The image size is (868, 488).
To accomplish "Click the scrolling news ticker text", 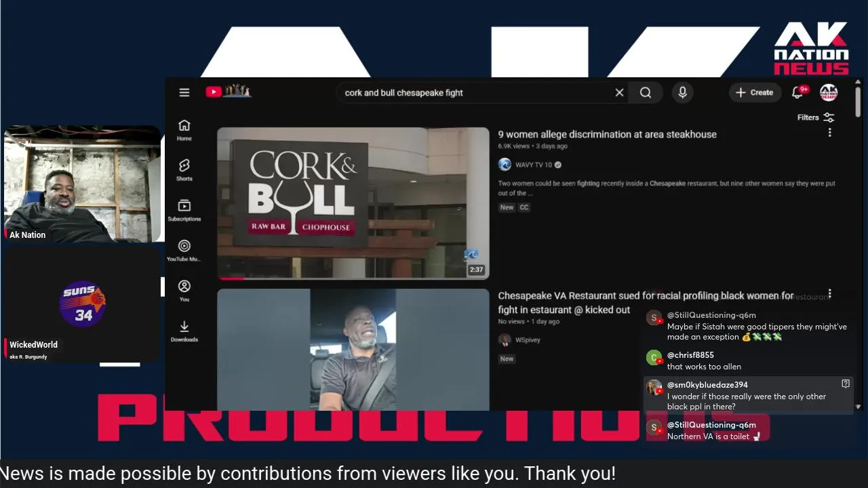I will pyautogui.click(x=308, y=473).
